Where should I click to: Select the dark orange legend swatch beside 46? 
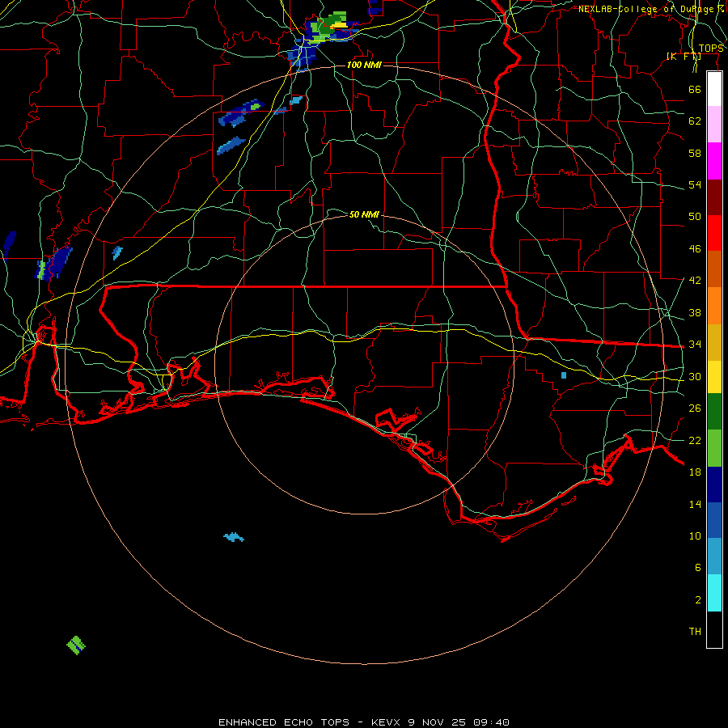[x=714, y=269]
